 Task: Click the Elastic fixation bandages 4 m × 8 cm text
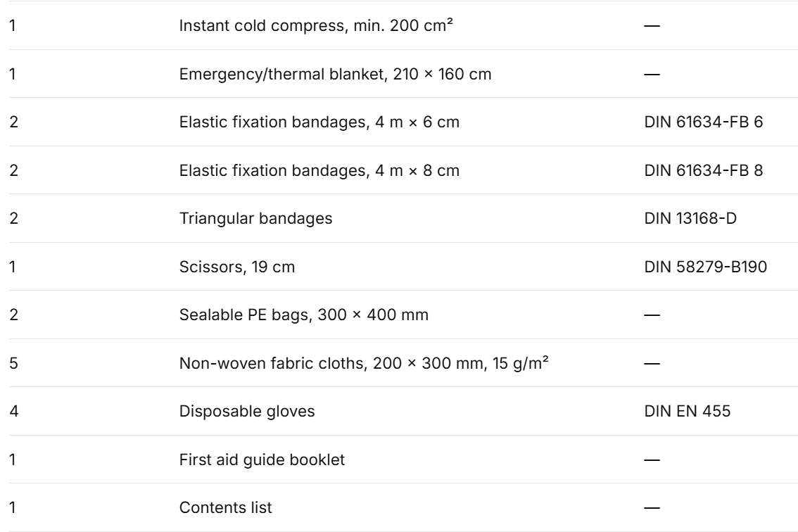tap(319, 170)
